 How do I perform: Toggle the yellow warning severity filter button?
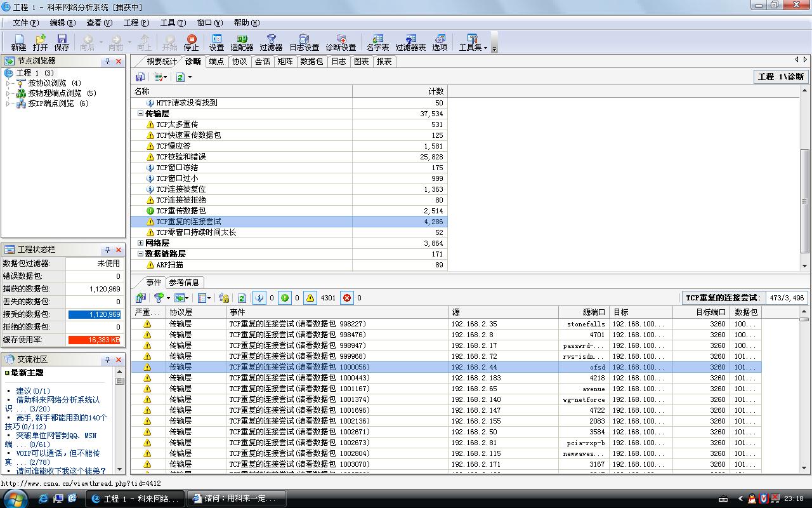tap(310, 298)
